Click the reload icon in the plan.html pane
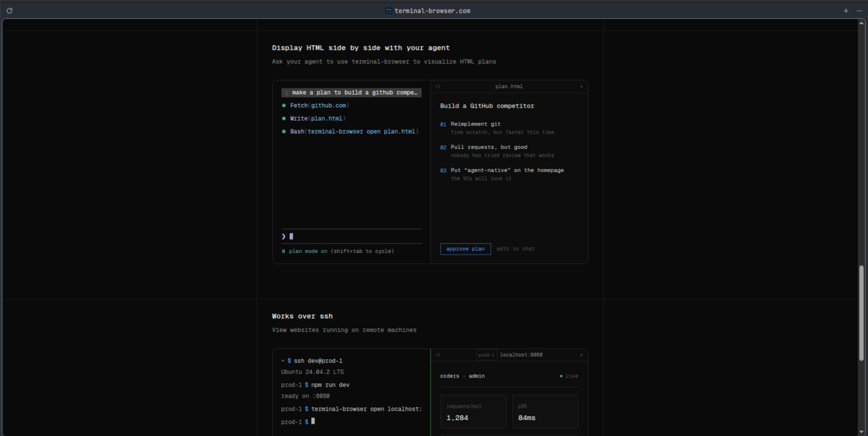 [438, 87]
